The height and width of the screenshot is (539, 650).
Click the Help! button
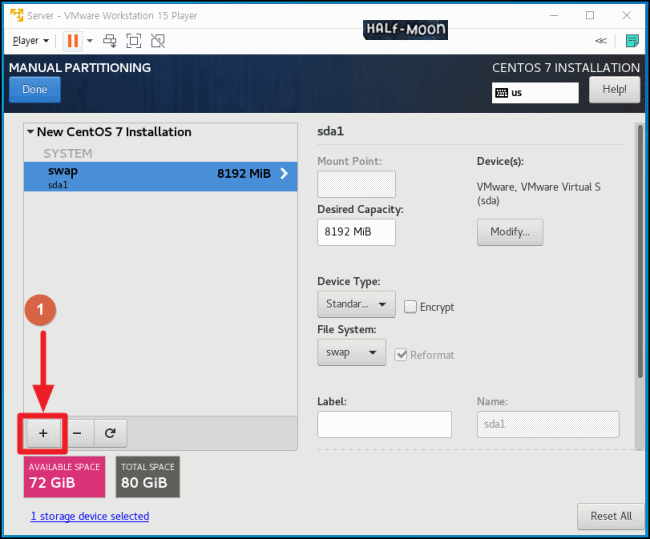[614, 90]
